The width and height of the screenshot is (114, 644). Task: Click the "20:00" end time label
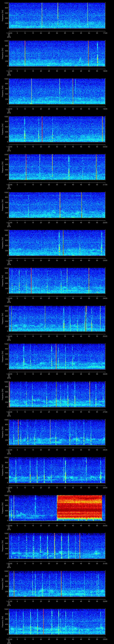pos(105,147)
